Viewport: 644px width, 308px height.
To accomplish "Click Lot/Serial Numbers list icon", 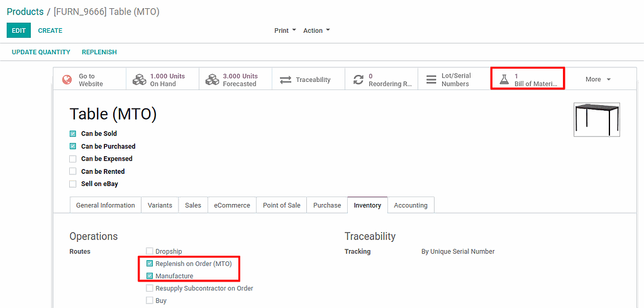I will (x=431, y=80).
